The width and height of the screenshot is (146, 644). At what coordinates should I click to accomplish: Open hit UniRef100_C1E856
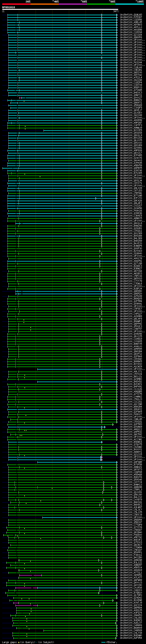(x=131, y=20)
